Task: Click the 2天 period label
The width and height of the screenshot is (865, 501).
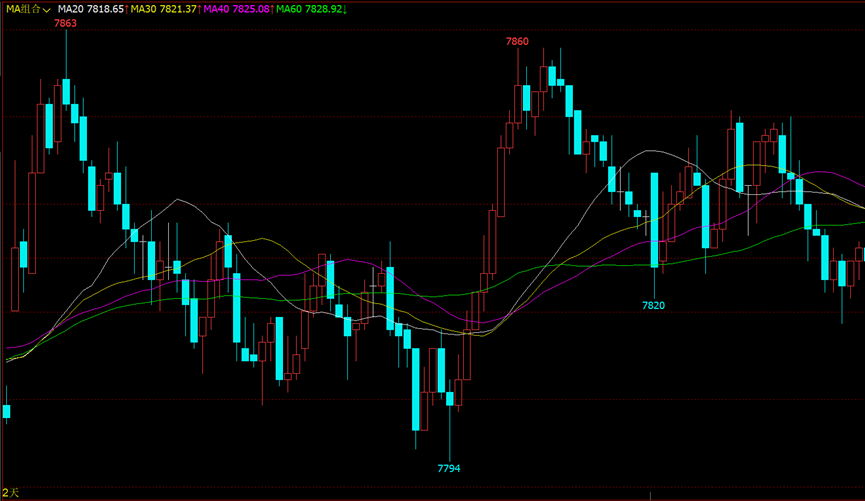Action: (10, 492)
